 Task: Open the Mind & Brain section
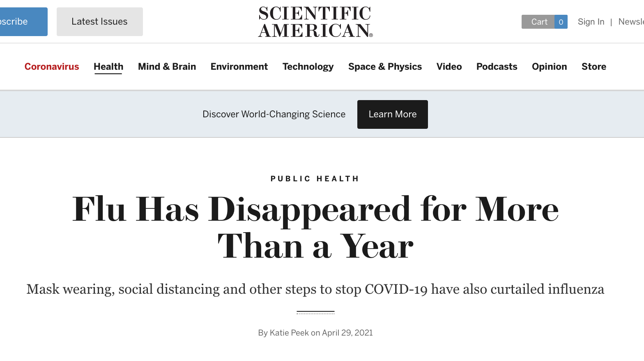click(167, 66)
